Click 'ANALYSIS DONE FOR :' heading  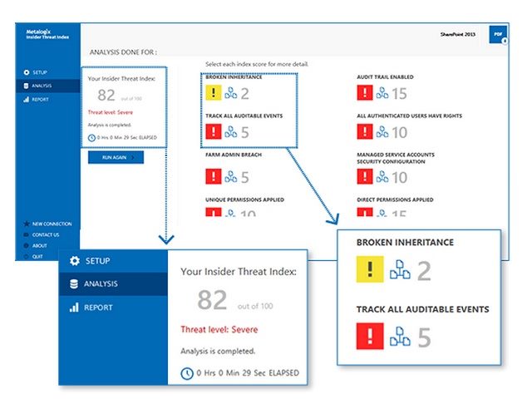123,52
